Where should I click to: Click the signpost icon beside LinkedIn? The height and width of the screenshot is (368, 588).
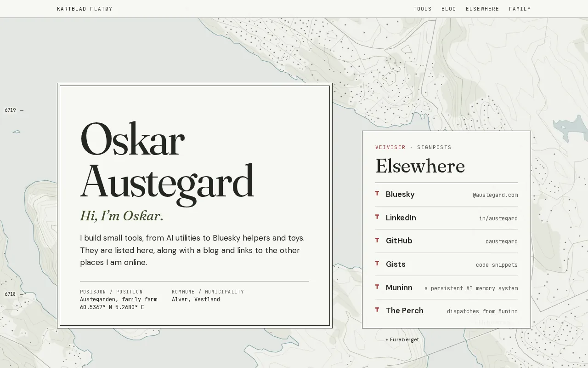(x=377, y=217)
